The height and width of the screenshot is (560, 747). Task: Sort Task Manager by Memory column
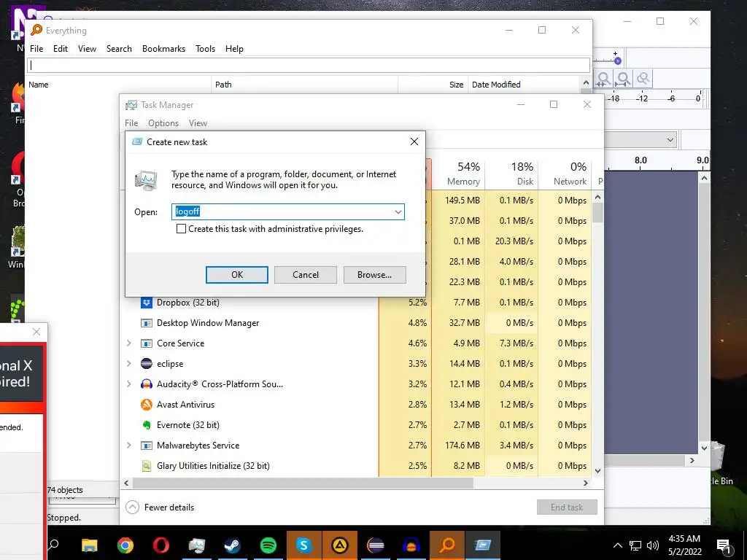click(458, 174)
